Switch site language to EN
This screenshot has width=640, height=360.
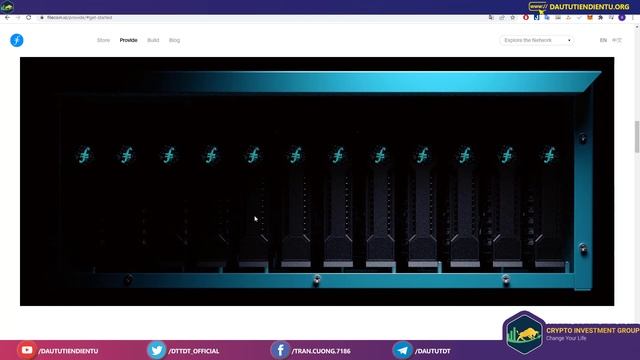[x=603, y=40]
